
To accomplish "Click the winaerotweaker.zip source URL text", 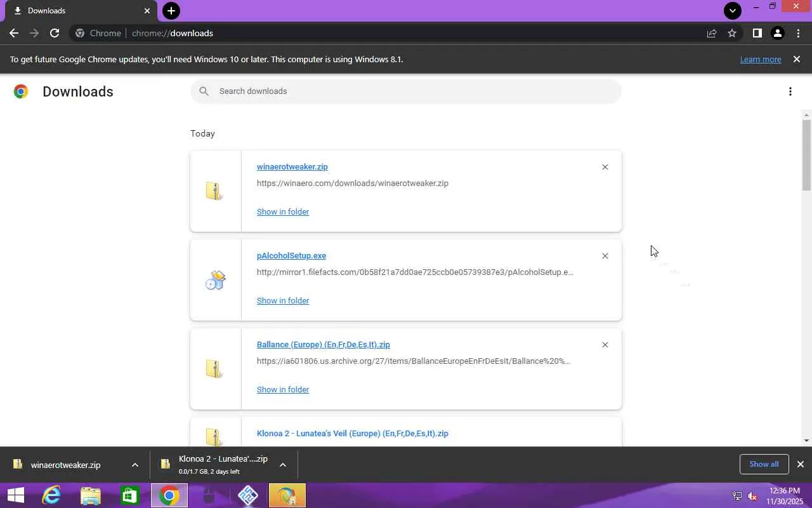I will pyautogui.click(x=352, y=184).
